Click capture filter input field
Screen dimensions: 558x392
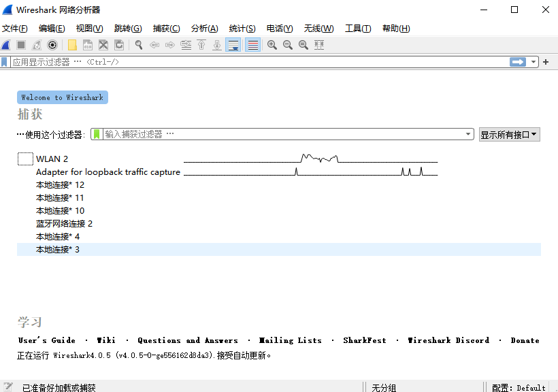284,134
